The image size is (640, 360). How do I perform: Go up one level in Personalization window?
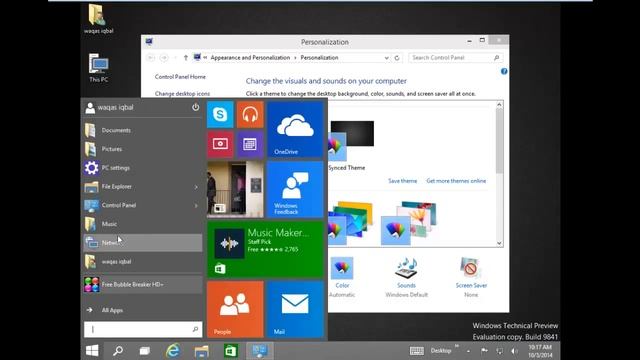coord(186,58)
